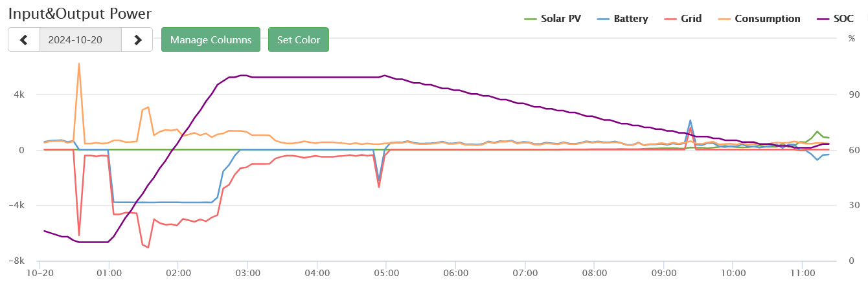Click the Battery spike after 09:00

point(691,120)
